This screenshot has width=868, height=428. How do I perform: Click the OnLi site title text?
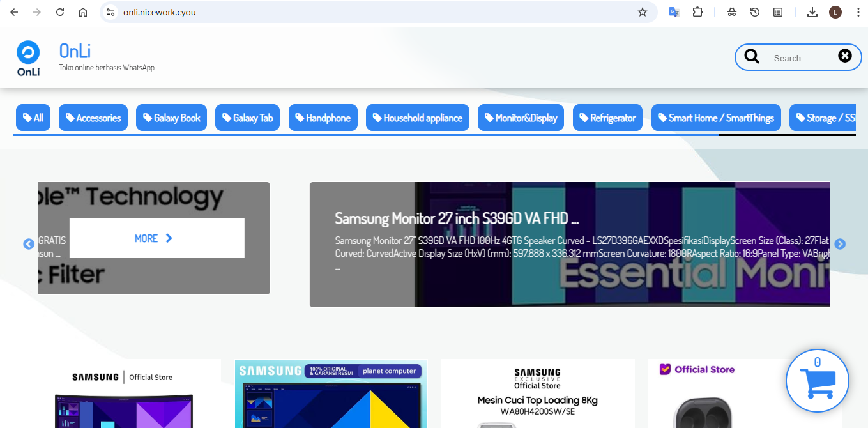pyautogui.click(x=75, y=50)
